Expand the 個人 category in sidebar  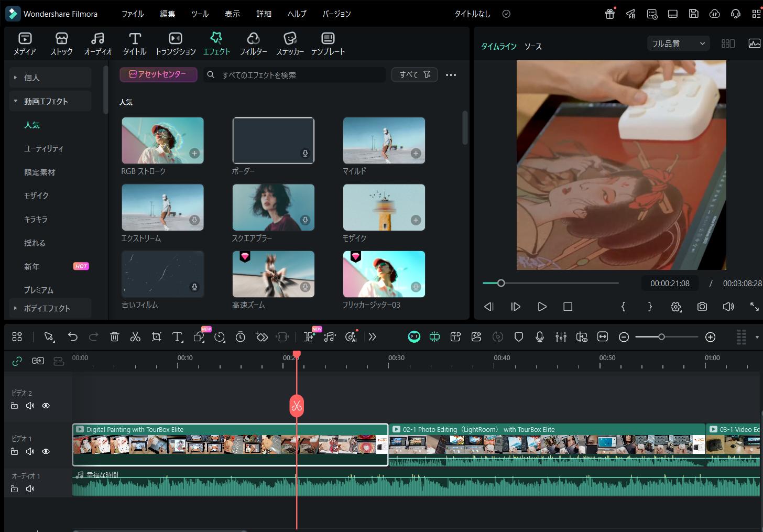coord(31,78)
